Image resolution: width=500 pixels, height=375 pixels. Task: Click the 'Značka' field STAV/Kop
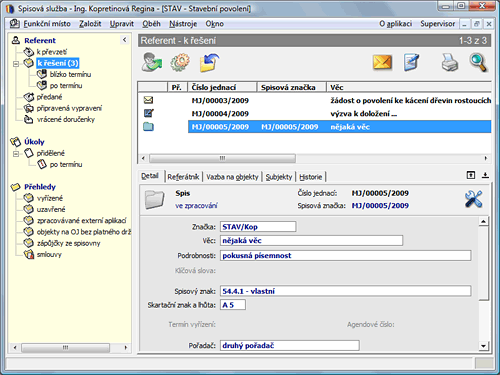[x=258, y=227]
